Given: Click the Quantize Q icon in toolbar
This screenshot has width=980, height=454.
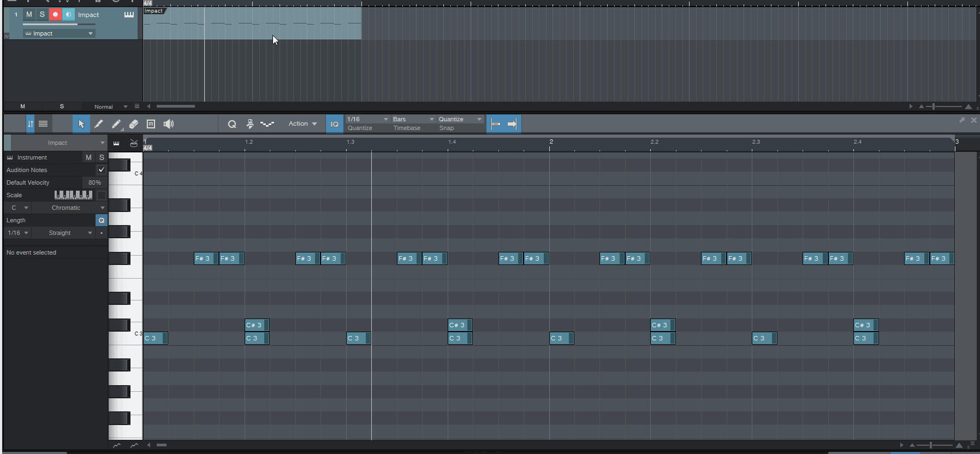Looking at the screenshot, I should (232, 124).
